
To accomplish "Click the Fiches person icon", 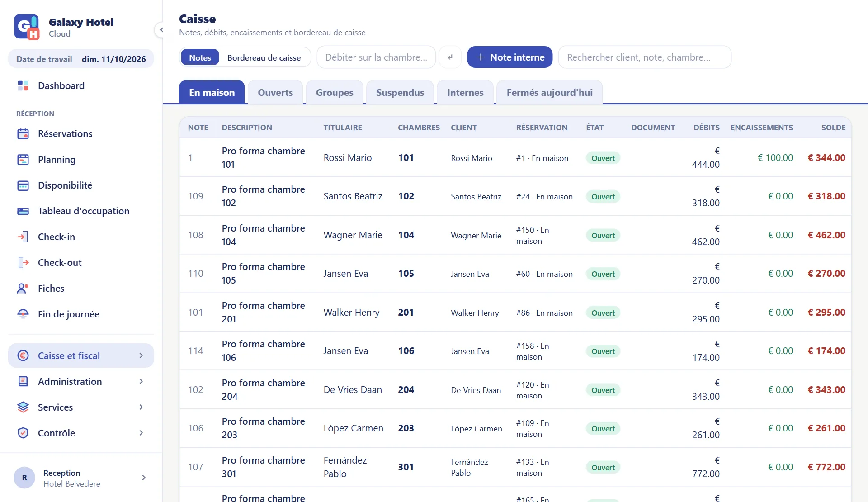I will [23, 289].
